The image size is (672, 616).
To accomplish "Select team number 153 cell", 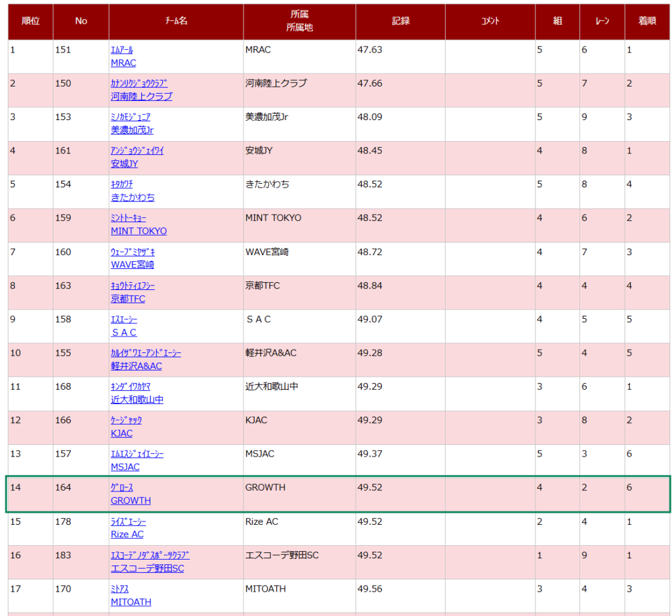I will coord(81,124).
